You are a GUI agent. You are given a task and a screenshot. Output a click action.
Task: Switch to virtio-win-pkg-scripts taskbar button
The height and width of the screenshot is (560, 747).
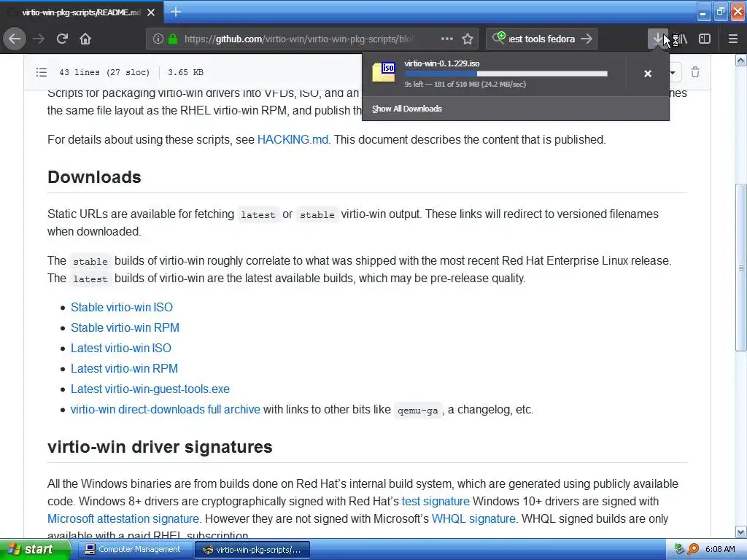click(252, 550)
